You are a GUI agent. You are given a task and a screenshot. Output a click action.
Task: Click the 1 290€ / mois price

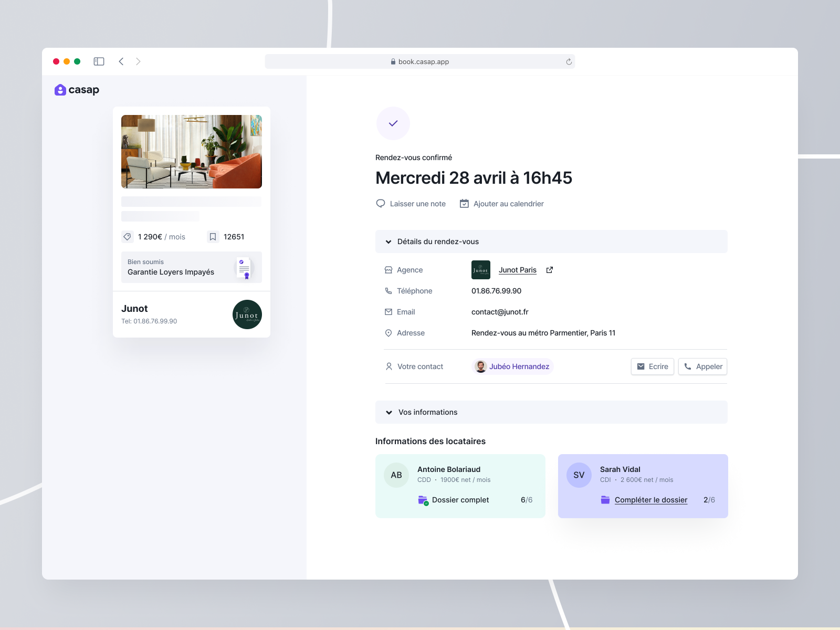pos(162,237)
